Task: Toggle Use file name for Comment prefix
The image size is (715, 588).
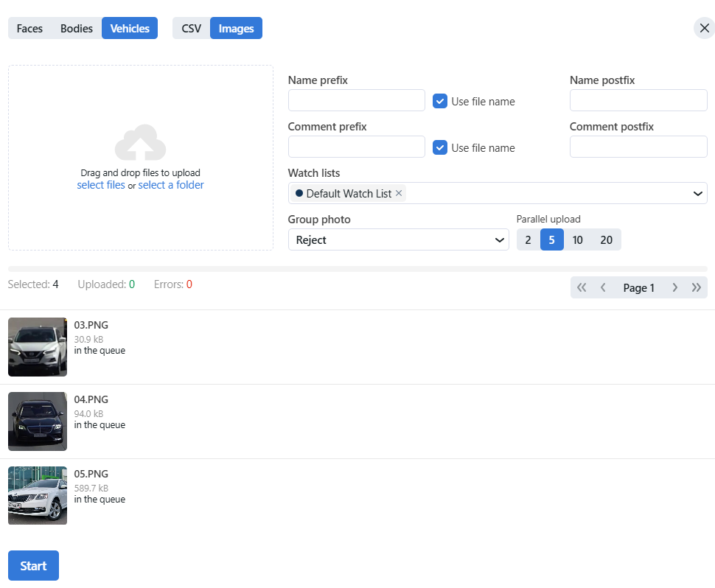Action: tap(440, 148)
